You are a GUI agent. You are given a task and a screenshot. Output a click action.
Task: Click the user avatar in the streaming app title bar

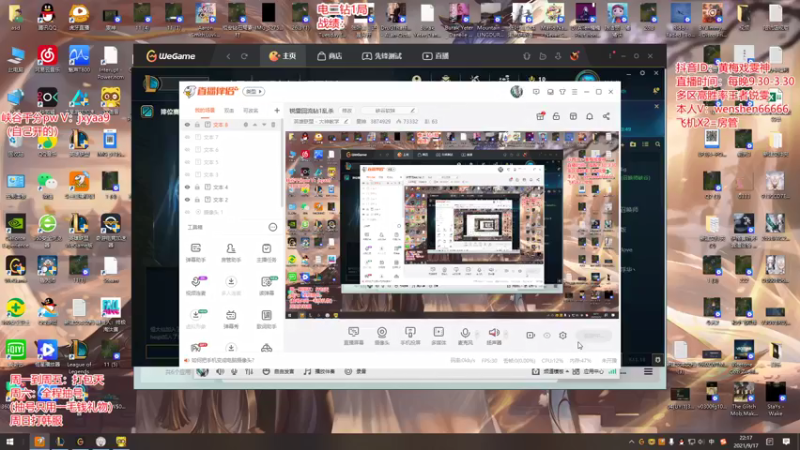516,92
